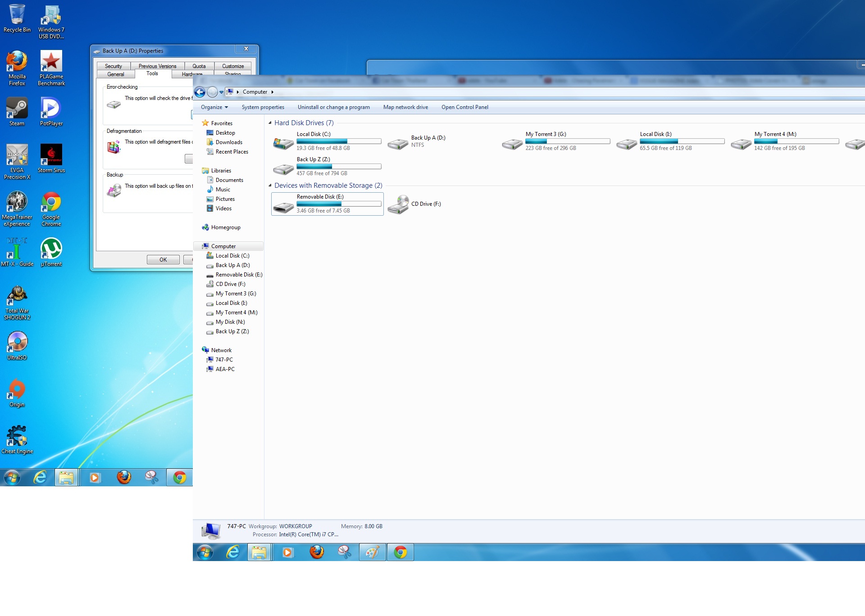Collapse Devices with Removable Storage group

tap(270, 186)
